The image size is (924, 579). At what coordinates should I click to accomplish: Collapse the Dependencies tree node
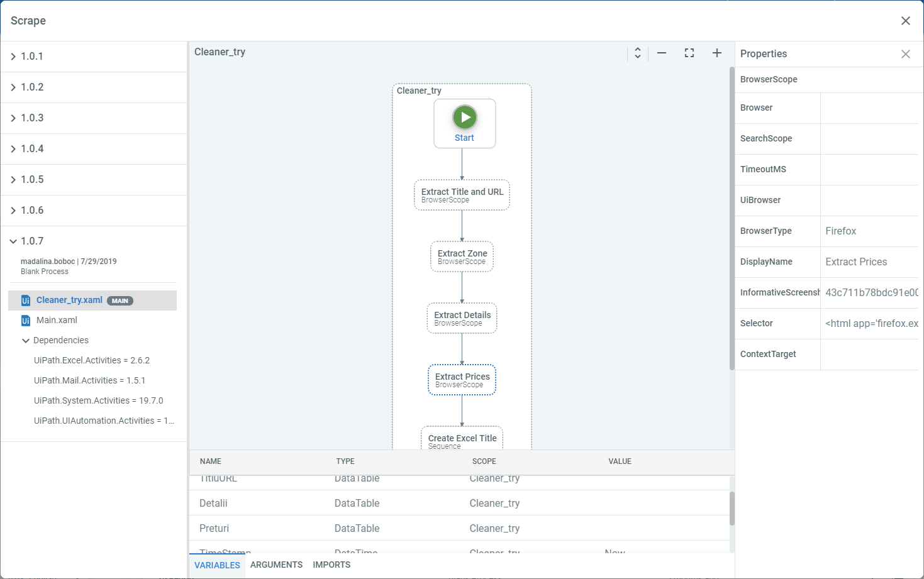pyautogui.click(x=26, y=341)
